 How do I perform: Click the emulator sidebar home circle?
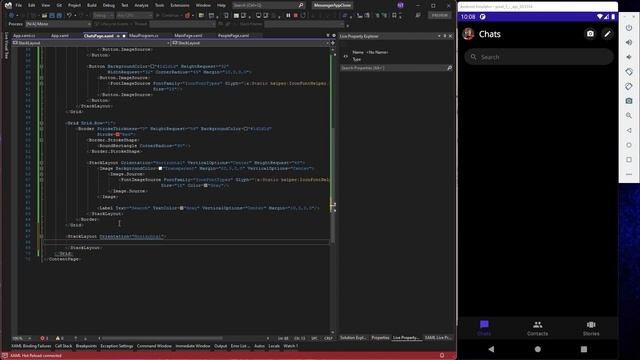tap(629, 145)
